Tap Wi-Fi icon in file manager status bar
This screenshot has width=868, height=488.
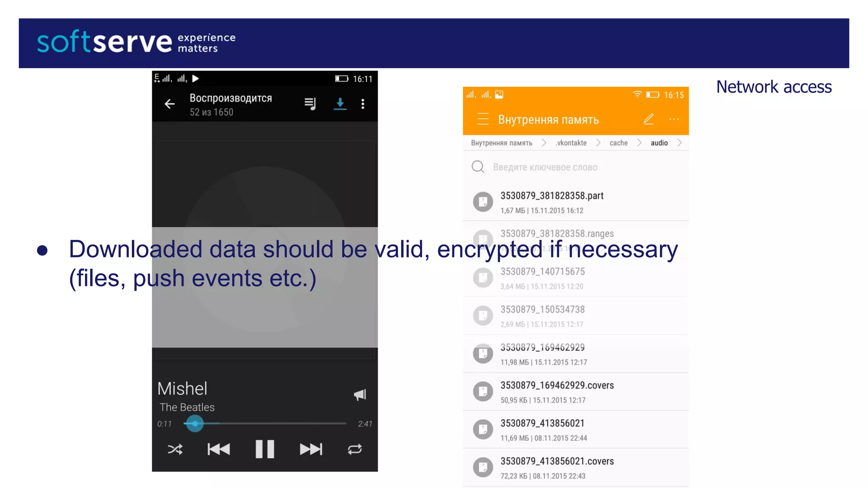pyautogui.click(x=637, y=95)
